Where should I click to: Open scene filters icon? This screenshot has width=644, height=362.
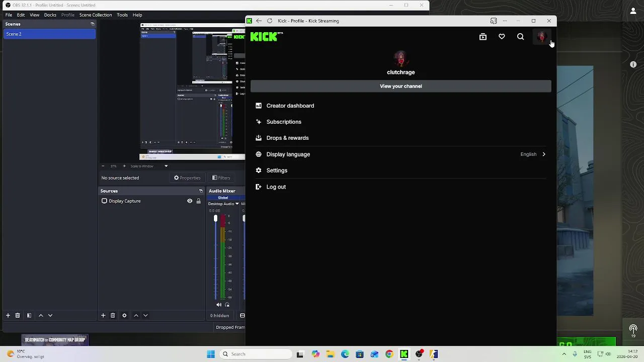click(x=29, y=315)
